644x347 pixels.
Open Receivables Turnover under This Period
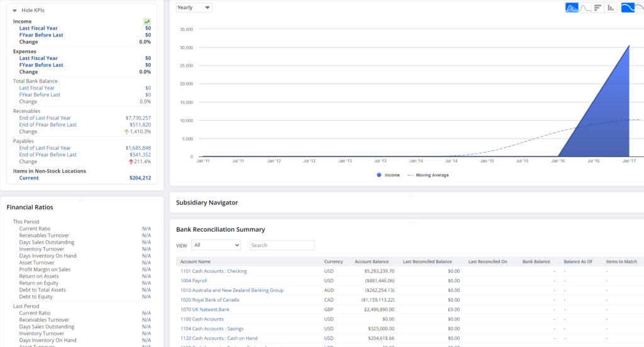point(44,236)
